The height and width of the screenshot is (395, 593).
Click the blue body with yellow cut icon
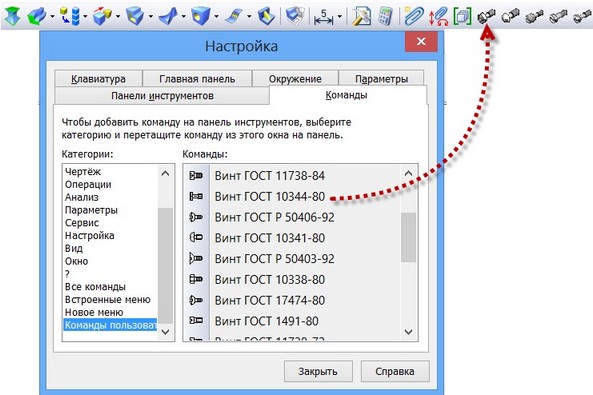point(266,16)
